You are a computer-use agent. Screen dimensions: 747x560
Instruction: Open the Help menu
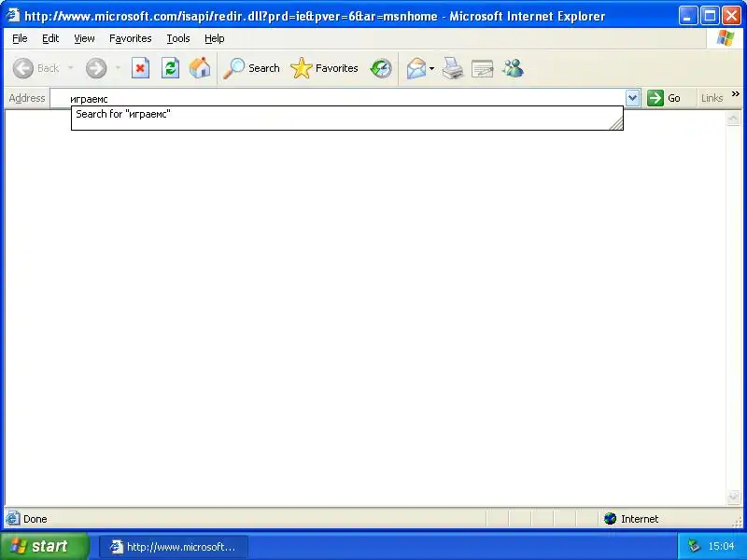pos(215,38)
